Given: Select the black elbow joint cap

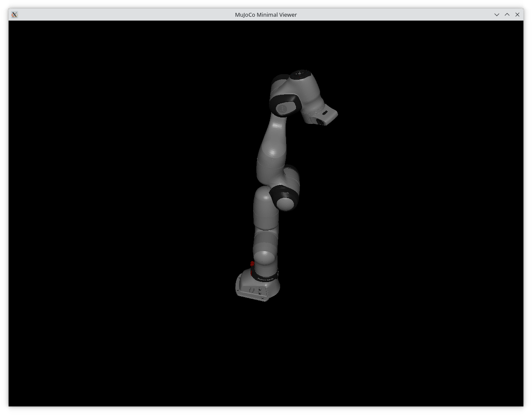Looking at the screenshot, I should (x=283, y=196).
